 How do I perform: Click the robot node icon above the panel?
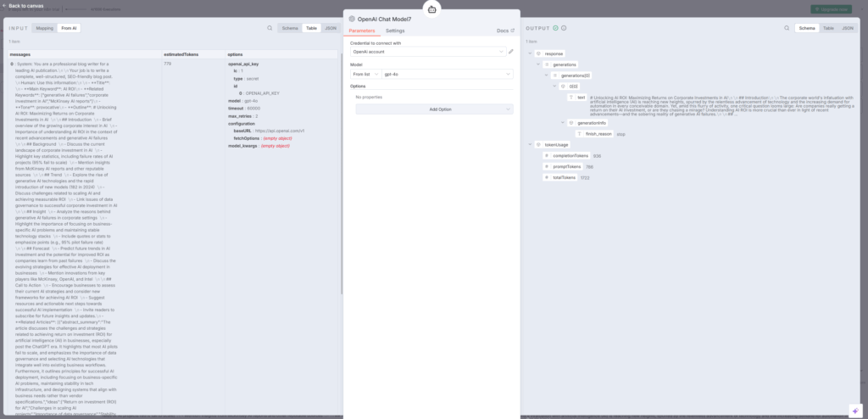pos(432,9)
